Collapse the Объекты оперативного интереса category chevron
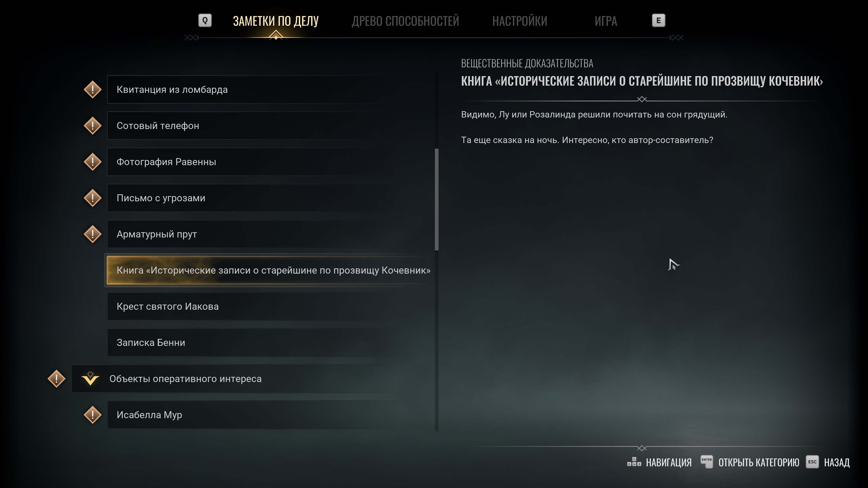Screen dimensions: 868x488 click(90, 379)
